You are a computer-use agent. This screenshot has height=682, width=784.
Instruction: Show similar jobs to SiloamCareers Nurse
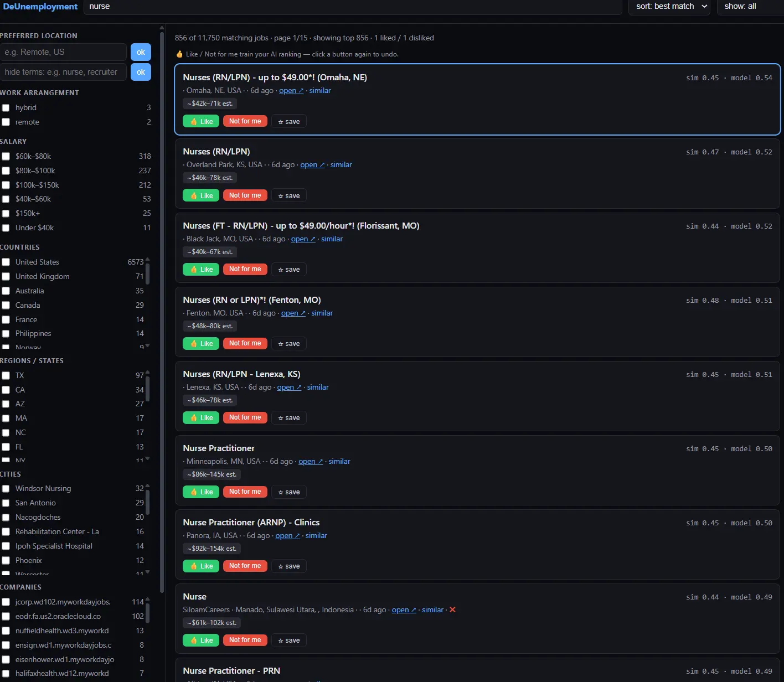click(432, 610)
